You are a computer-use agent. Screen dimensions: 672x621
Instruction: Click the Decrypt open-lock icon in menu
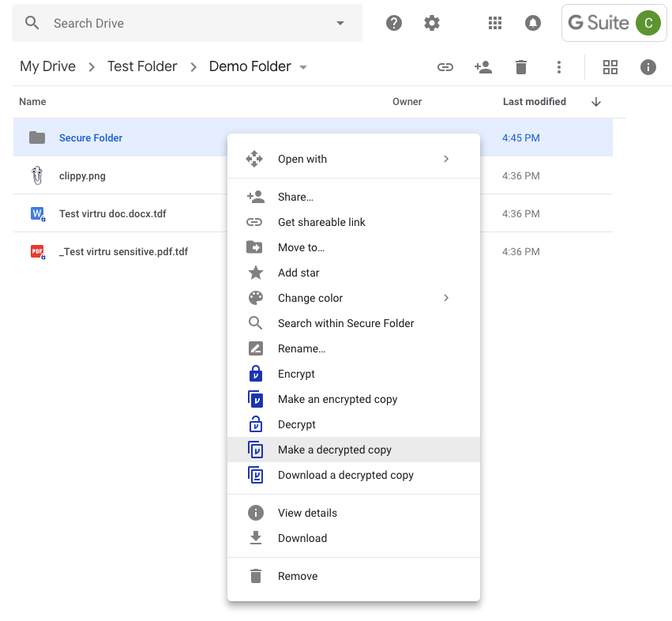(x=255, y=424)
